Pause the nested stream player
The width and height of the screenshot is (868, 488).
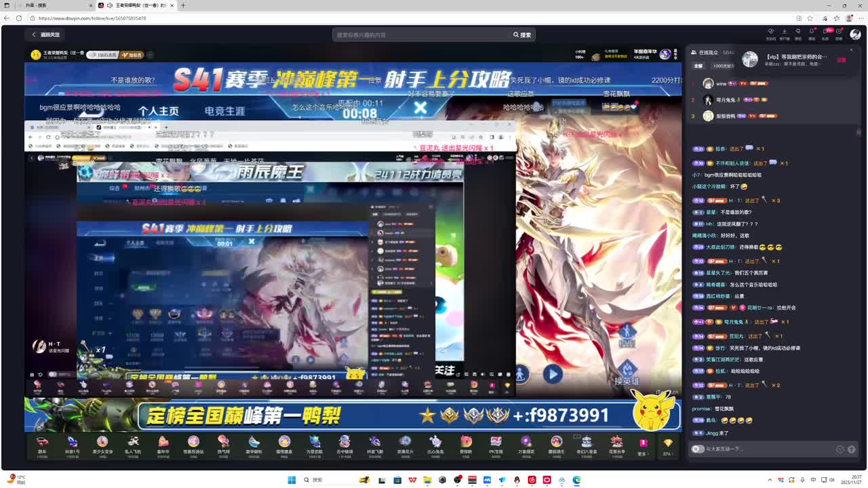[31, 374]
